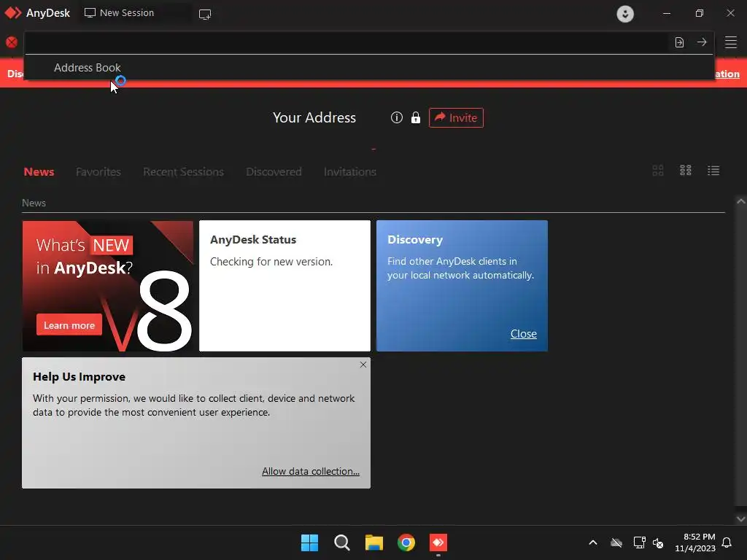The height and width of the screenshot is (560, 747).
Task: Click the scroll down arrow of news panel
Action: pos(741,518)
